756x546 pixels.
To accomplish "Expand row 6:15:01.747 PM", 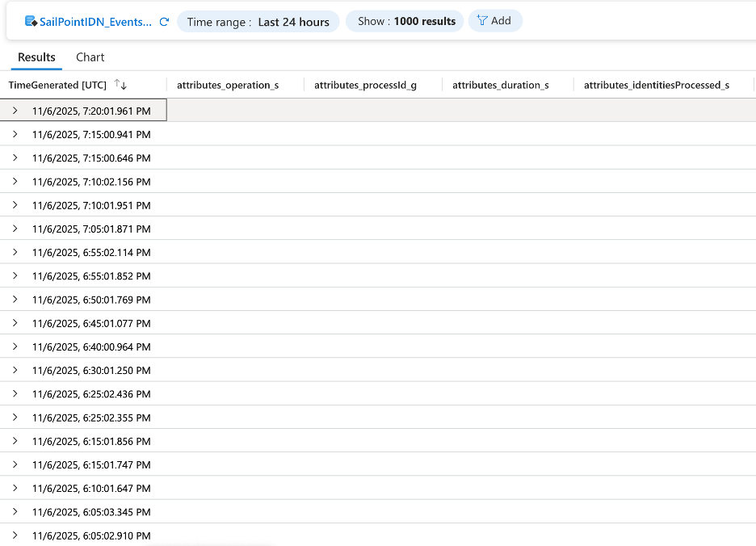I will coord(15,465).
